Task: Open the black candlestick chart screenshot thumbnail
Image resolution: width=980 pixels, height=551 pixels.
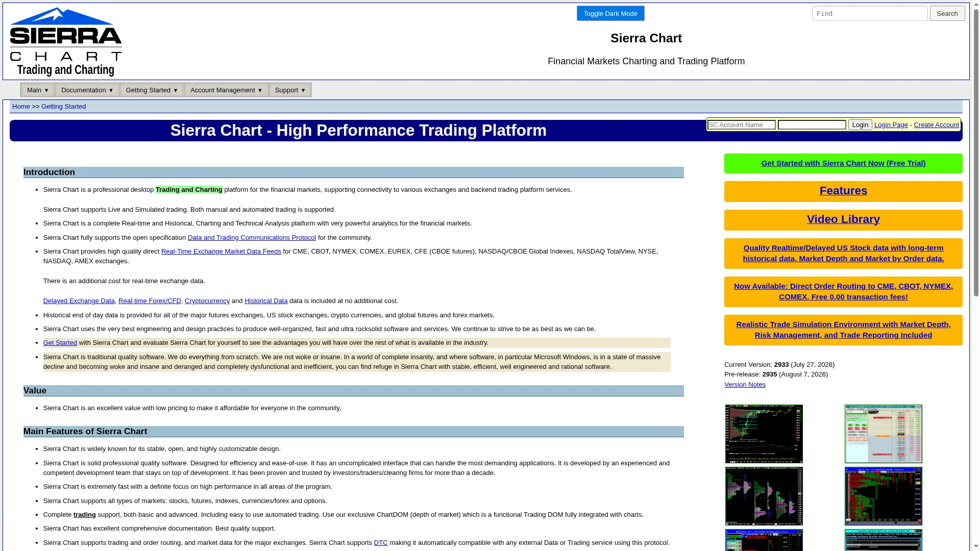Action: click(764, 434)
